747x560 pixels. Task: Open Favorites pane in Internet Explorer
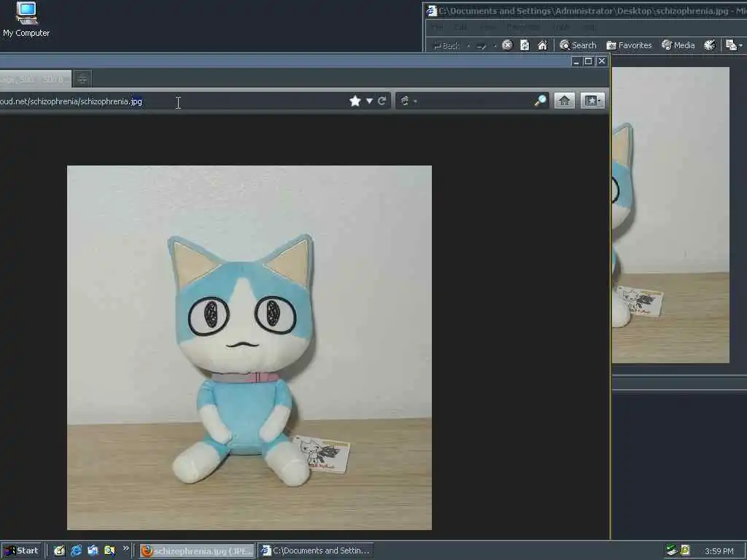[x=629, y=45]
